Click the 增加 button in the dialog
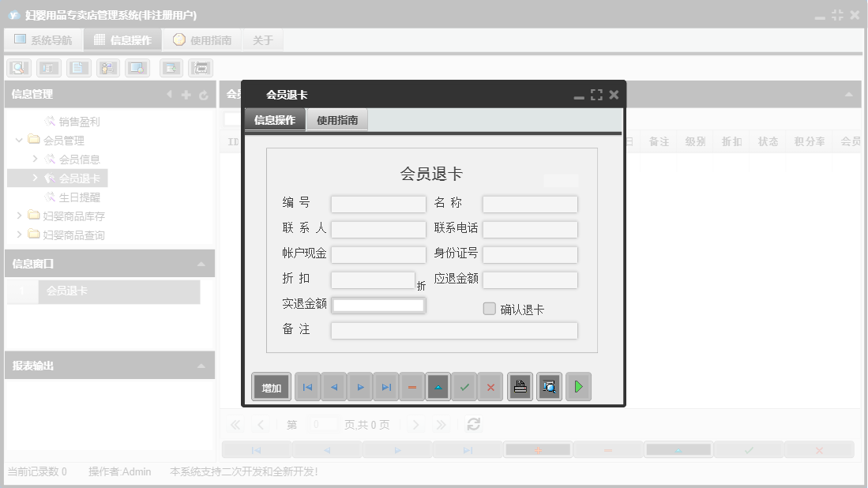Viewport: 868px width, 488px height. coord(271,386)
